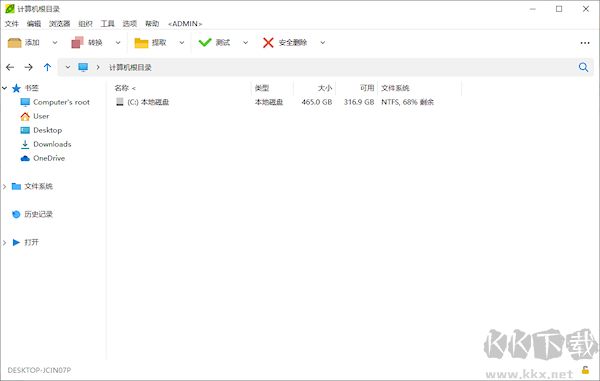Image resolution: width=600 pixels, height=381 pixels.
Task: Click the PeaZip app icon in the title bar
Action: pos(10,8)
